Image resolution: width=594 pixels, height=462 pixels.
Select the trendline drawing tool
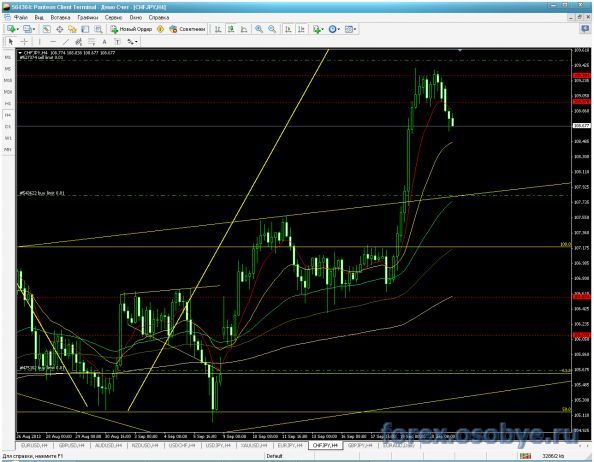click(66, 42)
